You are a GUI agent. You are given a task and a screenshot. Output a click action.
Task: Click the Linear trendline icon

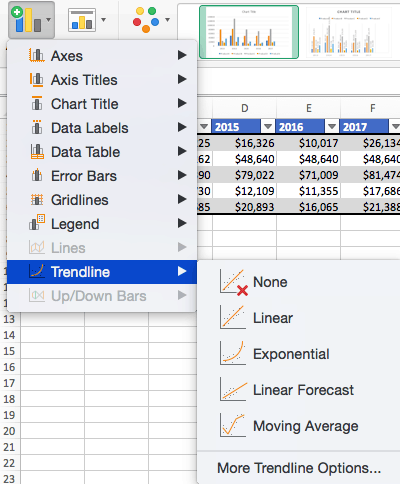tap(233, 317)
